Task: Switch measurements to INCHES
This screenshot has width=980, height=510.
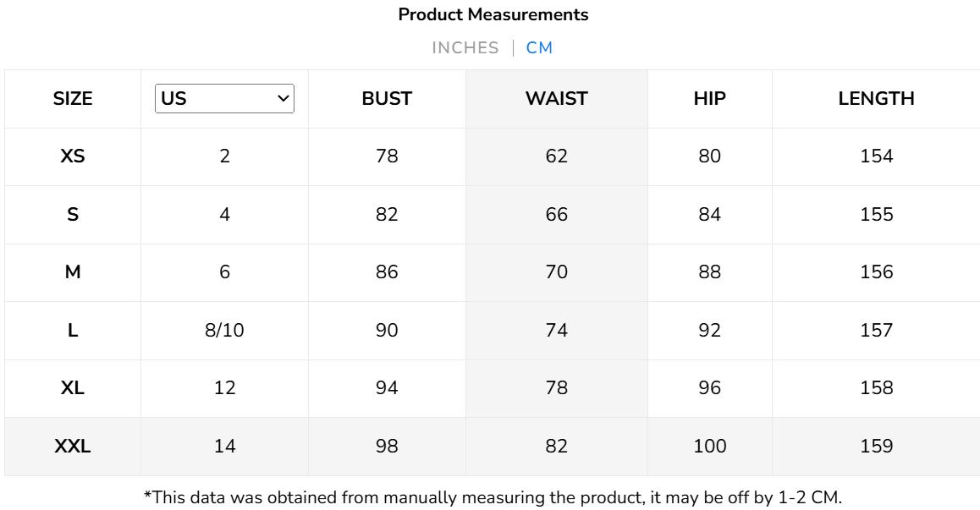Action: click(465, 48)
